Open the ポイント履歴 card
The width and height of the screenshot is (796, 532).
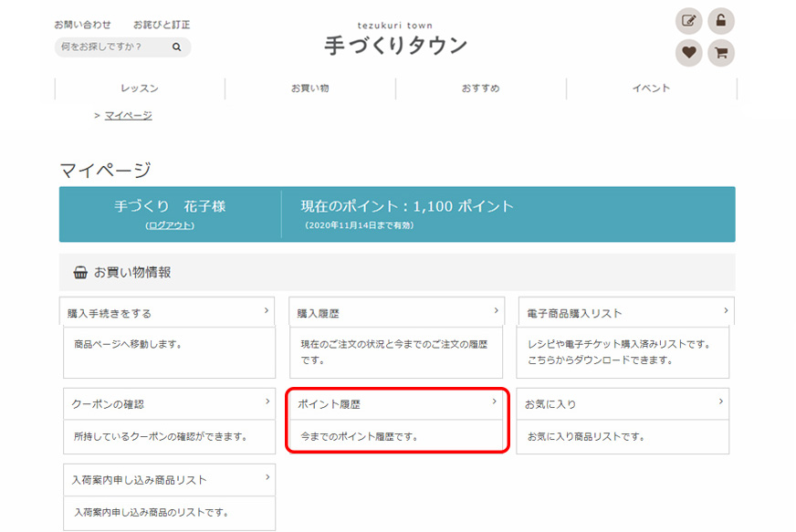397,420
